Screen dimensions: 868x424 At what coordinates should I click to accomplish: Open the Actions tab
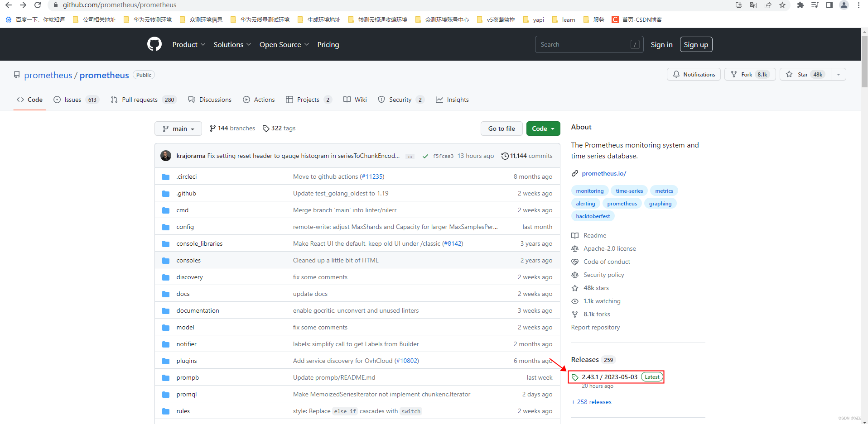coord(259,100)
